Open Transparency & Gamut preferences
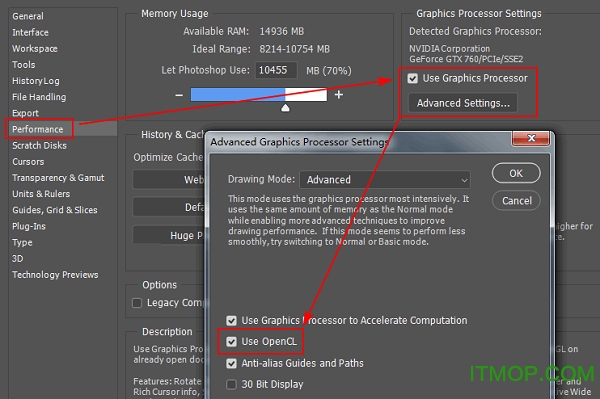 coord(58,178)
